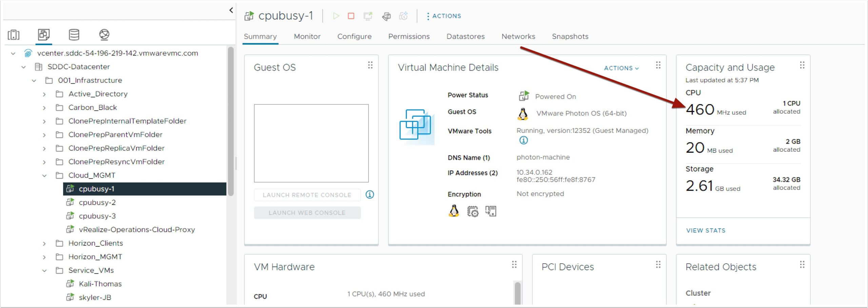Screen dimensions: 868x308
Task: Open the Hosts and Clusters inventory view
Action: click(14, 35)
